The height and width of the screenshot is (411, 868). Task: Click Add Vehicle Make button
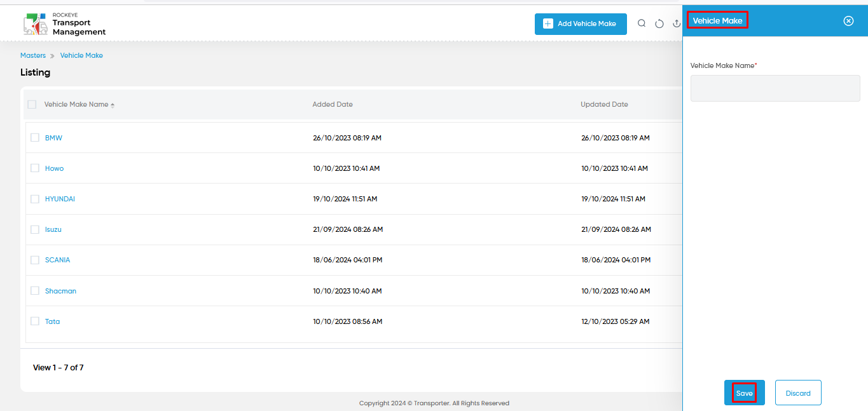[x=581, y=24]
